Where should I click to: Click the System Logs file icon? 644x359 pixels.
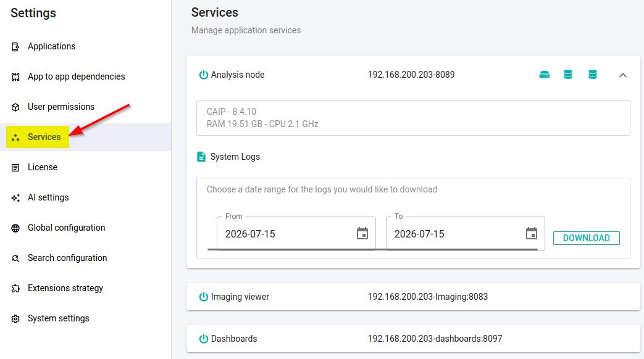click(x=201, y=157)
